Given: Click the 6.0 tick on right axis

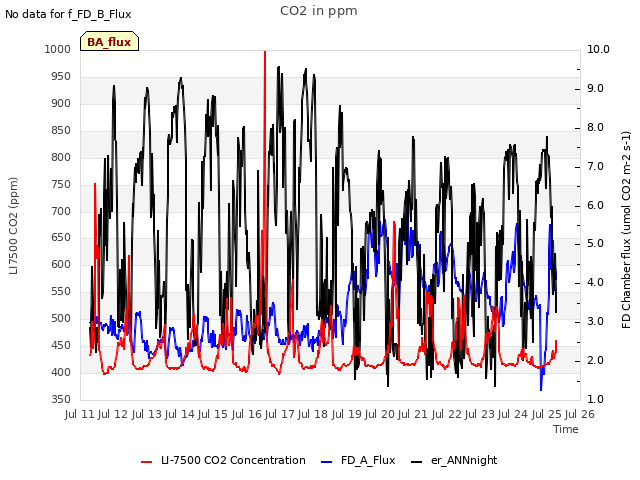Looking at the screenshot, I should click(x=595, y=205).
